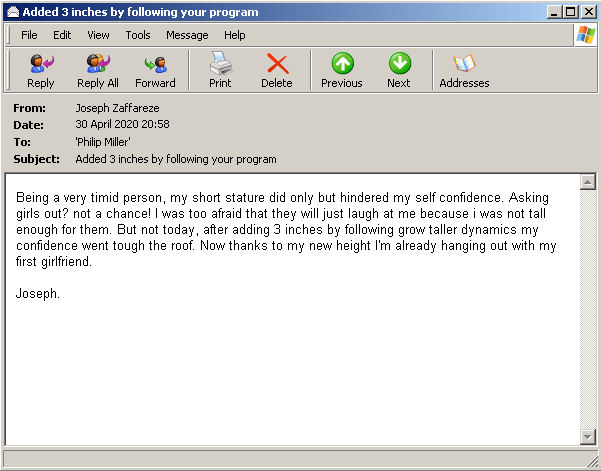
Task: Click the Windows logo in menu bar
Action: [585, 35]
